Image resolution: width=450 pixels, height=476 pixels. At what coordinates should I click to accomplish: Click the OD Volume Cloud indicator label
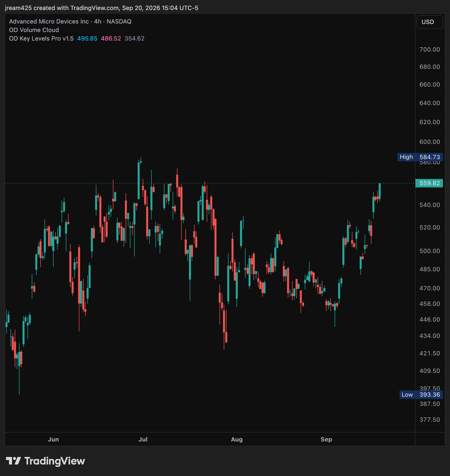tap(34, 30)
